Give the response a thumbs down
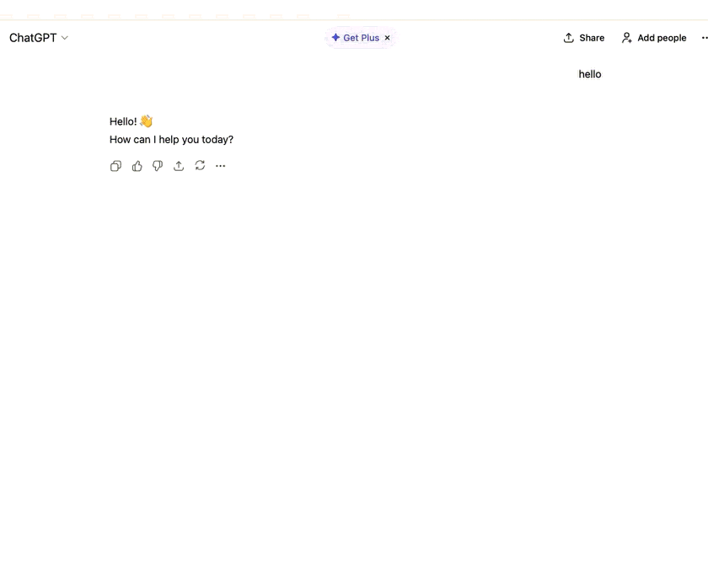Viewport: 708px width, 588px height. click(158, 166)
